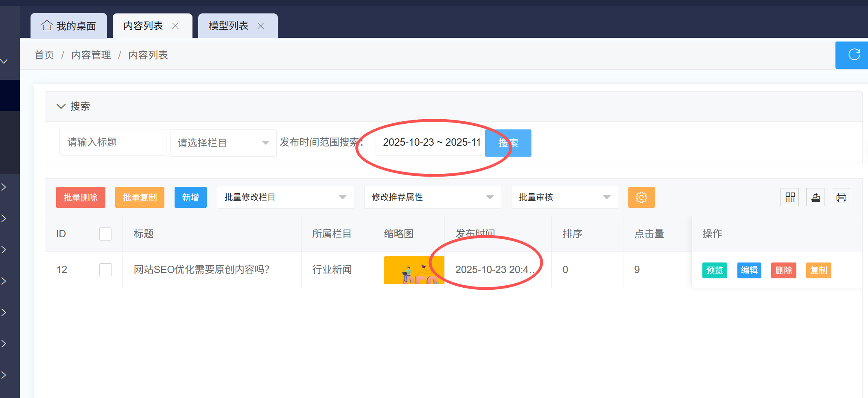Switch to the 模型列表 tab
This screenshot has height=398, width=868.
pyautogui.click(x=228, y=26)
